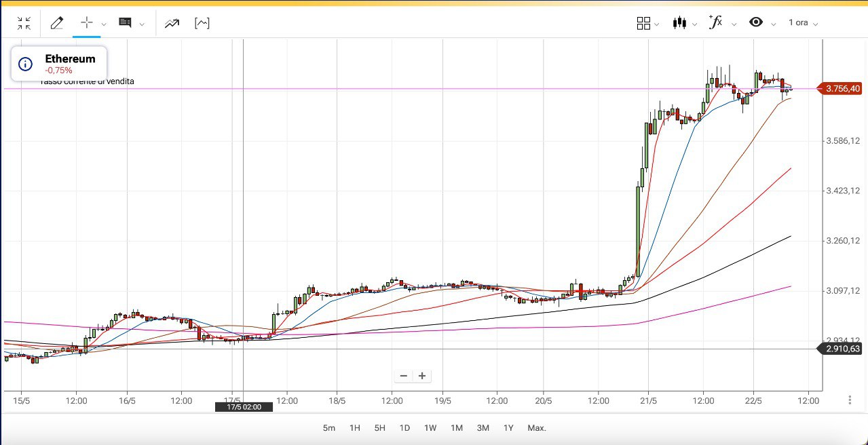Toggle visibility with the eye icon
This screenshot has height=445, width=868.
[755, 22]
